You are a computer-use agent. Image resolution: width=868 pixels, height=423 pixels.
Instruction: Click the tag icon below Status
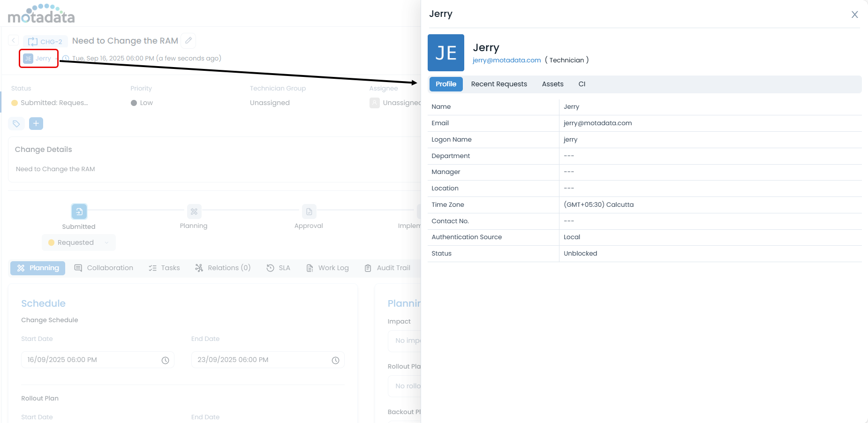coord(16,124)
